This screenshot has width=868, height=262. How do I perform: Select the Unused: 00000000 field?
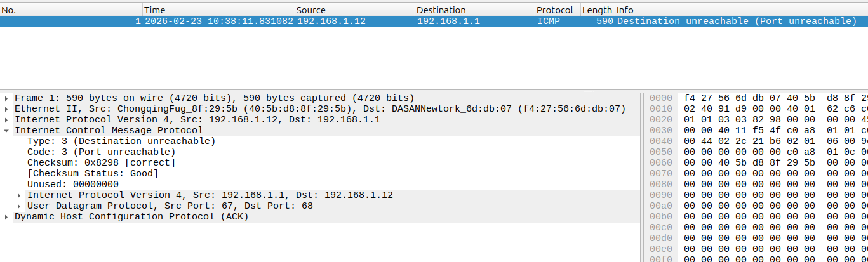pyautogui.click(x=72, y=185)
